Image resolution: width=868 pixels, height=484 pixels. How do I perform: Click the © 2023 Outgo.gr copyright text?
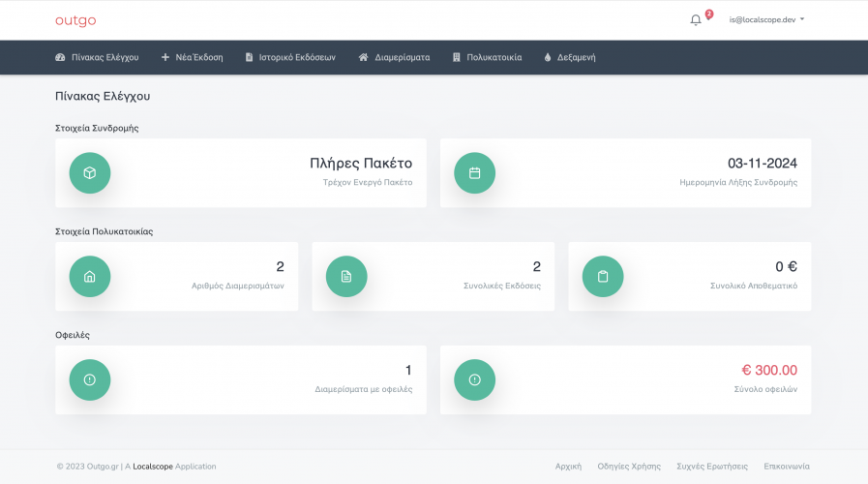(87, 467)
